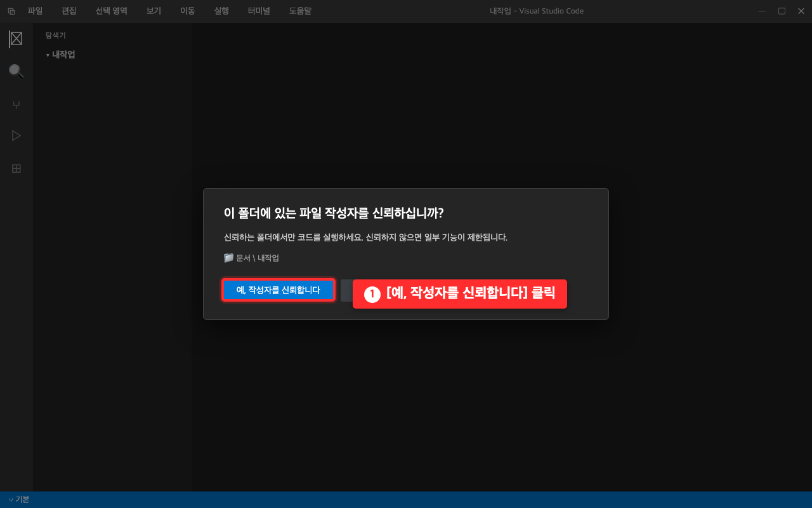Open the 편집 menu

(69, 11)
